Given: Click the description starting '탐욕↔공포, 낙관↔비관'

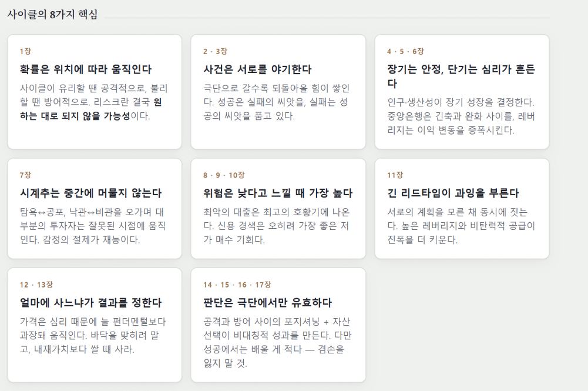Looking at the screenshot, I should [93, 226].
